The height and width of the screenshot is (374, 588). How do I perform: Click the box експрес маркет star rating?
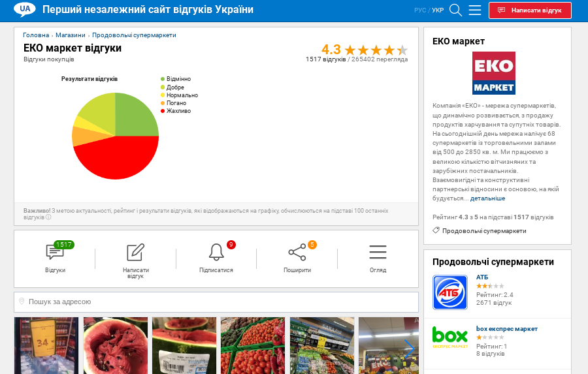pyautogui.click(x=490, y=337)
